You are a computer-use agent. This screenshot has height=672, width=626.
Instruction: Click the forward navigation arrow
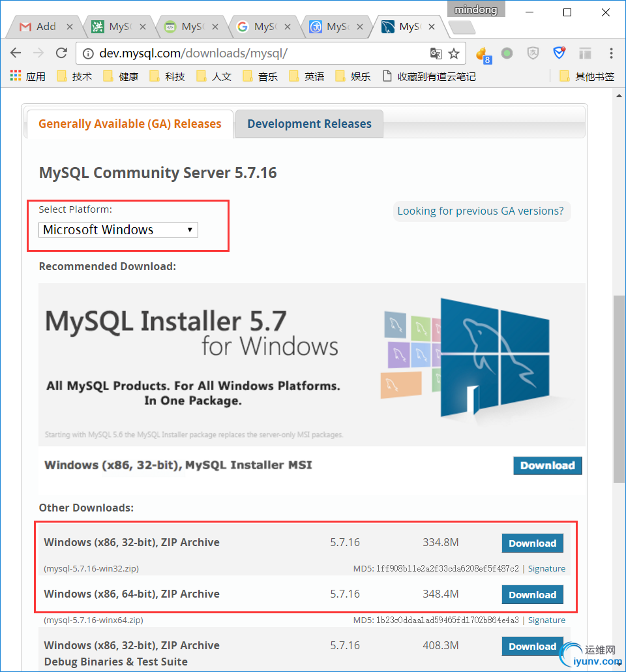[38, 53]
